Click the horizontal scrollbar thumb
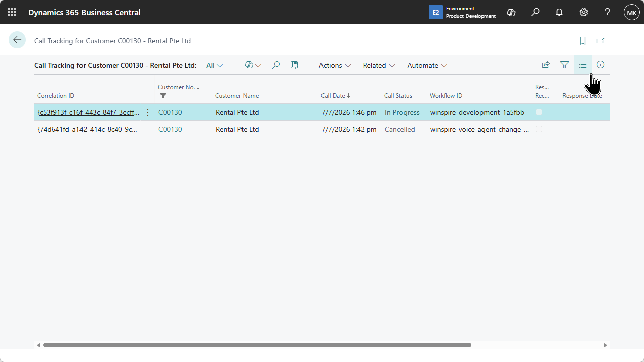The height and width of the screenshot is (362, 644). [x=257, y=345]
